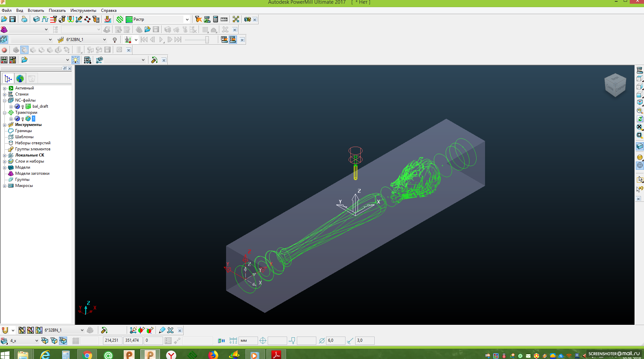Click the measure ruler icon
The width and height of the screenshot is (644, 359).
tap(224, 19)
